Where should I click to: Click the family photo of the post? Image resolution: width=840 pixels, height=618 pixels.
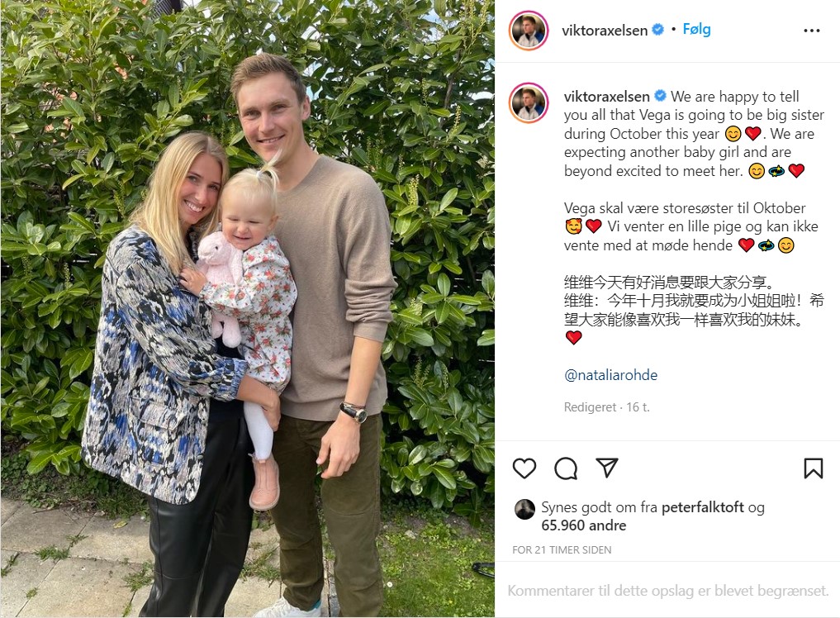(248, 309)
